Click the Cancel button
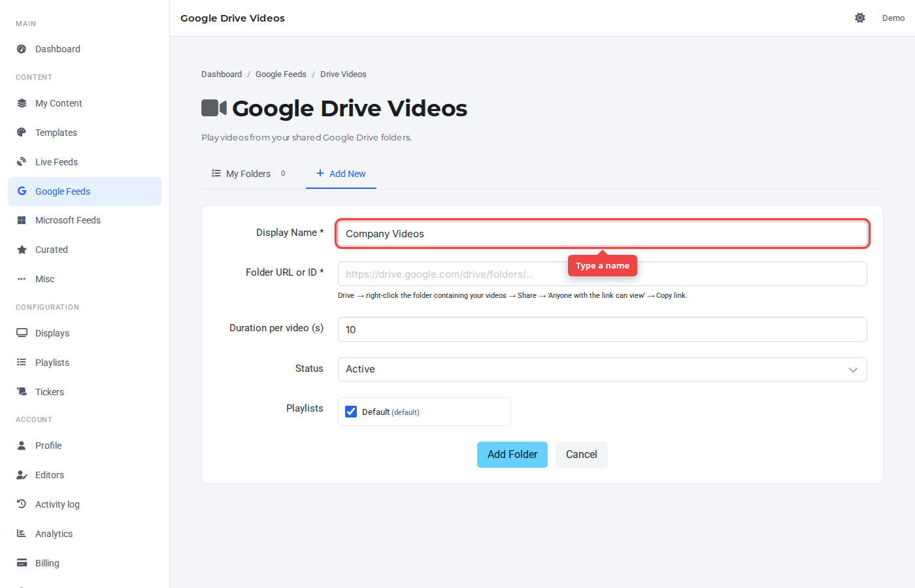This screenshot has height=588, width=915. tap(582, 455)
